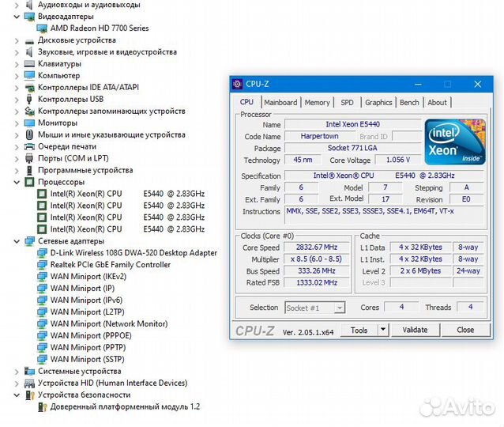This screenshot has width=504, height=427.
Task: Click the Code Name value Harpertown
Action: pos(319,136)
